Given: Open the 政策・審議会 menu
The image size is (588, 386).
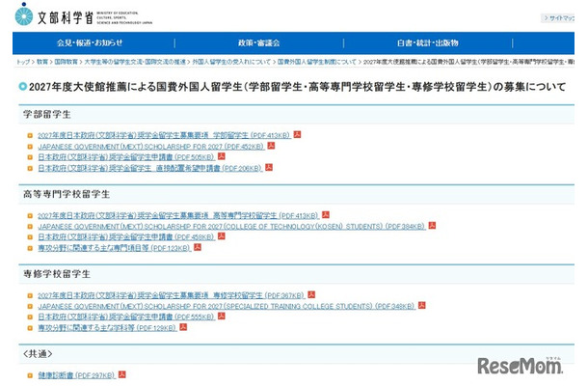Looking at the screenshot, I should tap(258, 42).
